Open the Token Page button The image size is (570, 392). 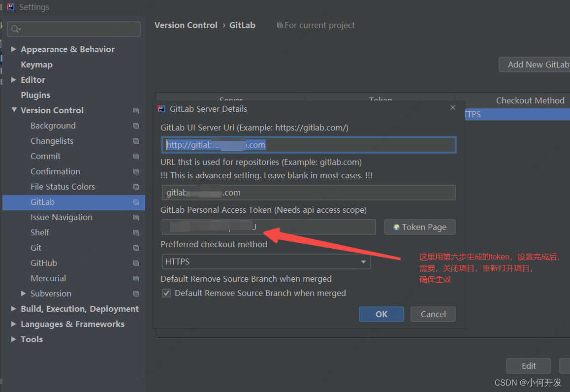(419, 228)
